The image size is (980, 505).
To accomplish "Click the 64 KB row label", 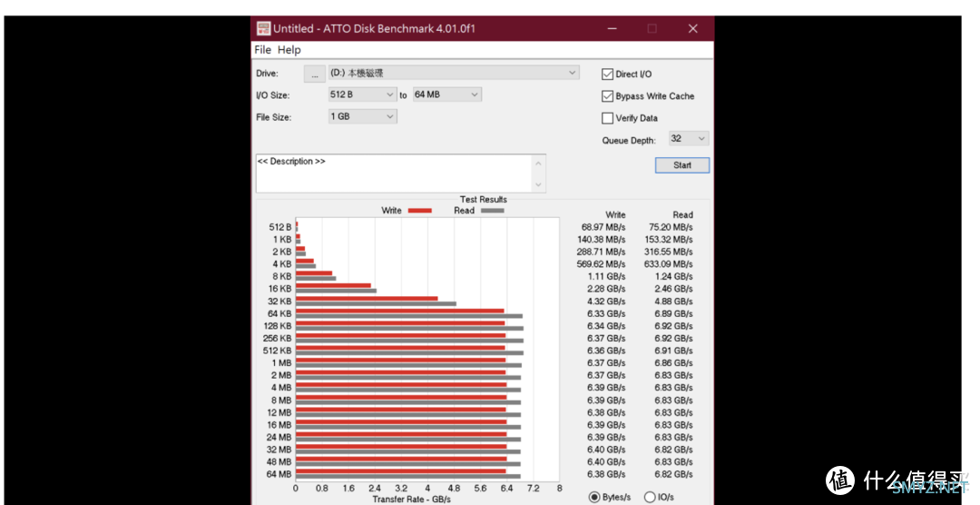I will [x=279, y=313].
